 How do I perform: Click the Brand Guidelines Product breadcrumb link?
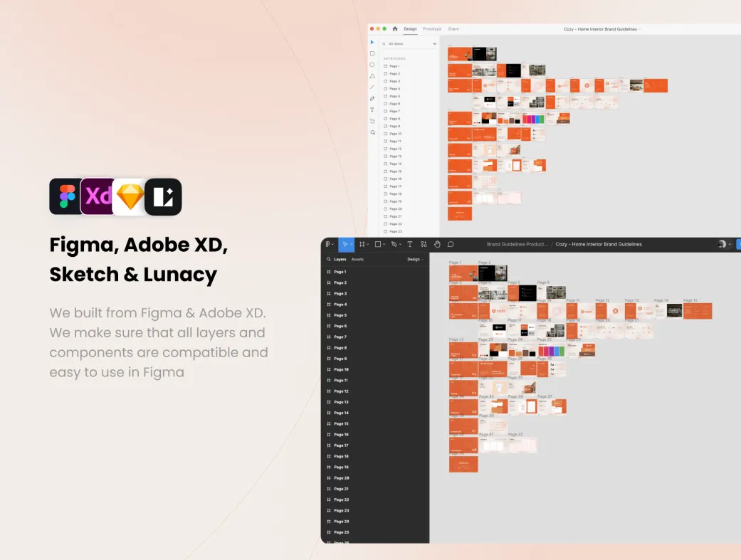(x=517, y=244)
